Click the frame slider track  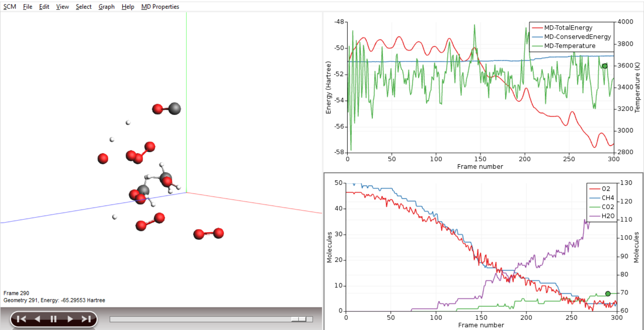click(x=211, y=319)
